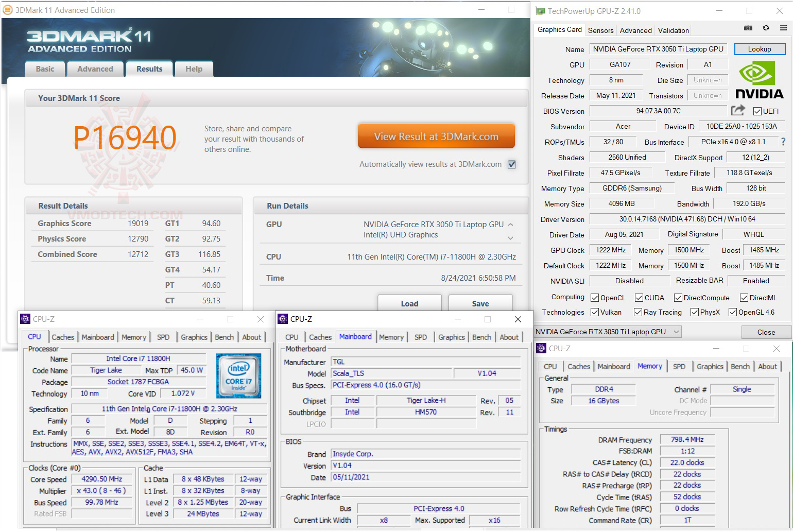Viewport: 793px width, 532px height.
Task: Click the GPU Name field in GPU-Z
Action: [658, 49]
